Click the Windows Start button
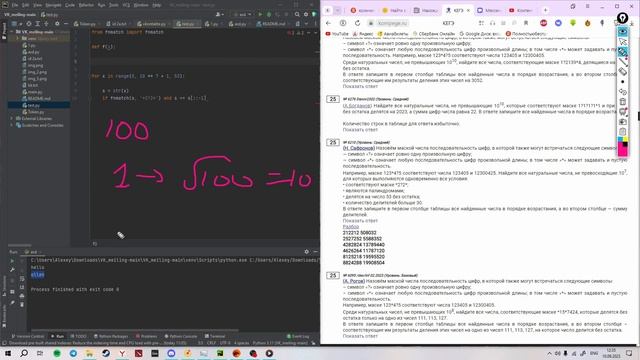The width and height of the screenshot is (640, 360). (x=8, y=353)
